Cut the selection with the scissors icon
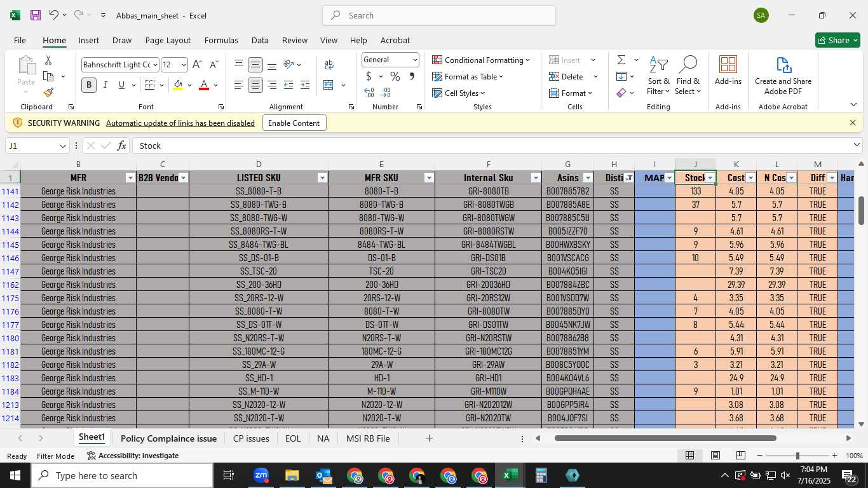 pyautogui.click(x=48, y=60)
